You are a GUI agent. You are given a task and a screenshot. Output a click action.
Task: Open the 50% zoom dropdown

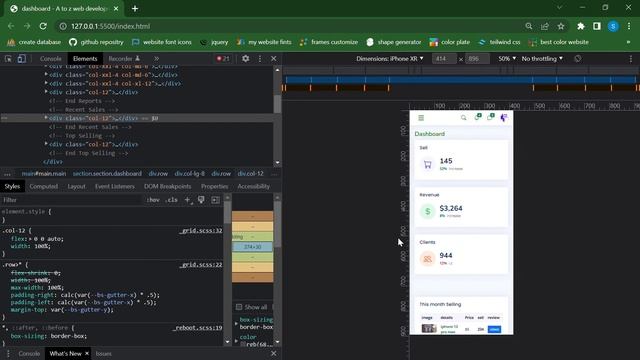click(x=507, y=59)
